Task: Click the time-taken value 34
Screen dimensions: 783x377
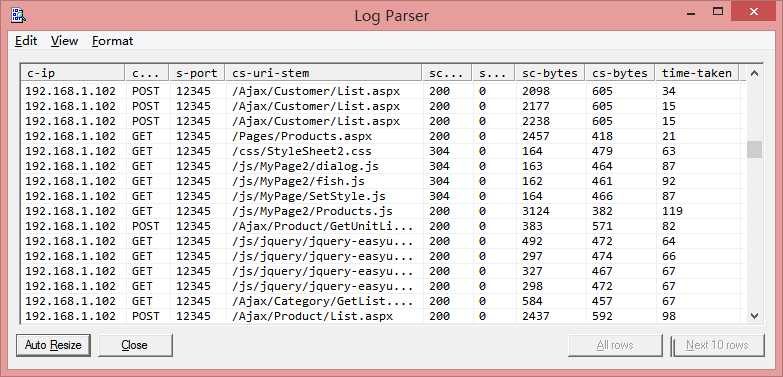Action: pyautogui.click(x=669, y=91)
